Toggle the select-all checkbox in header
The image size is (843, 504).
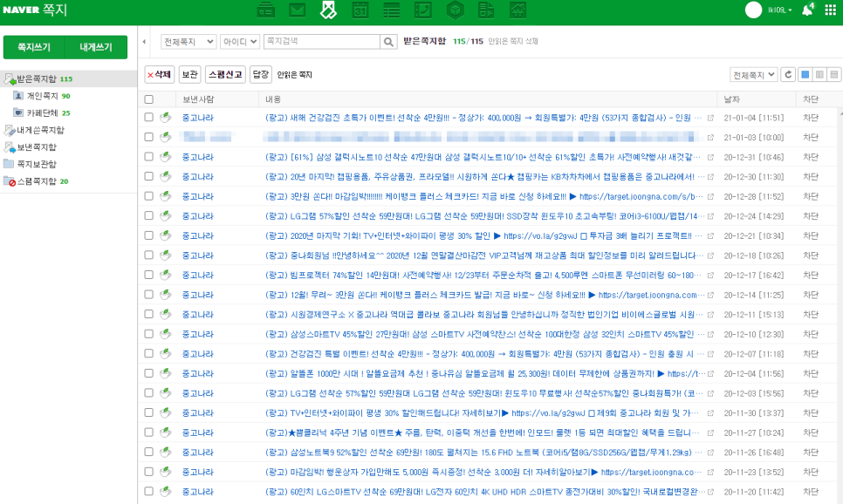tap(149, 99)
